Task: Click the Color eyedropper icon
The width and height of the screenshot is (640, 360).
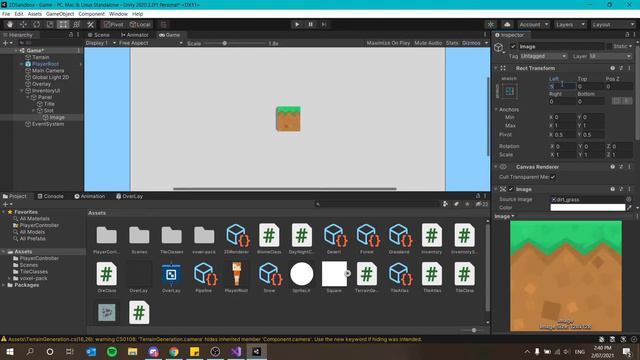Action: click(x=629, y=207)
